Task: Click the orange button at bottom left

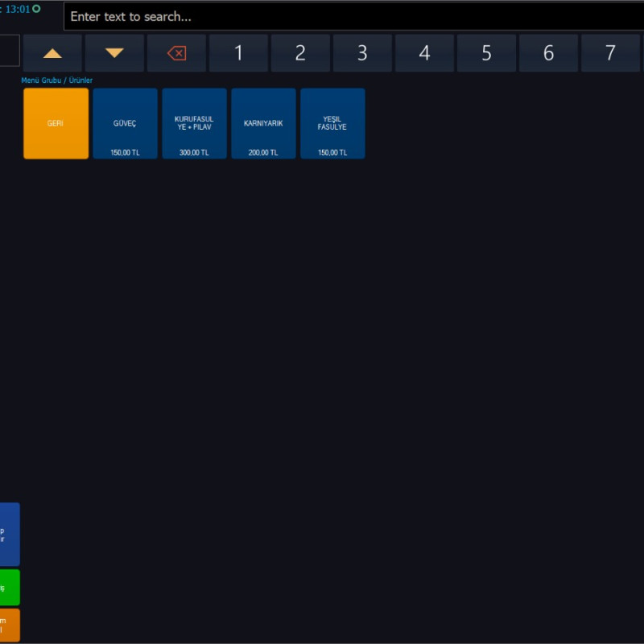Action: point(9,625)
